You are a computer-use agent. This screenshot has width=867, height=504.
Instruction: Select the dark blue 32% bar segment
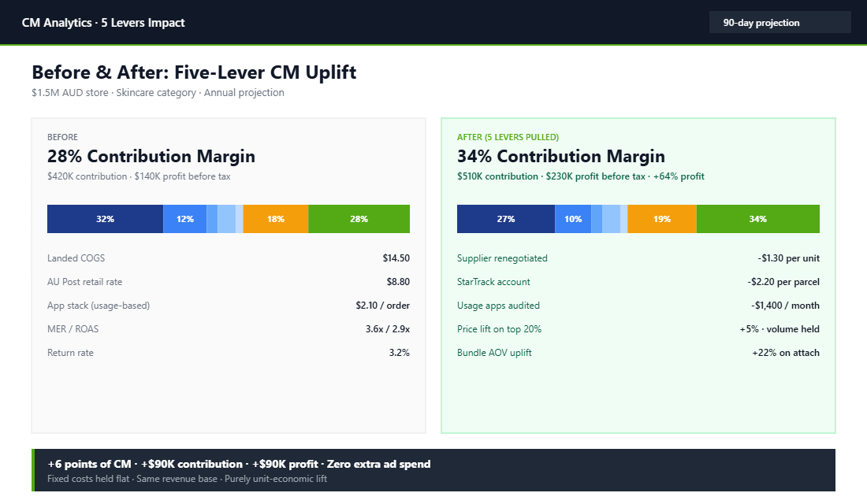[x=106, y=218]
